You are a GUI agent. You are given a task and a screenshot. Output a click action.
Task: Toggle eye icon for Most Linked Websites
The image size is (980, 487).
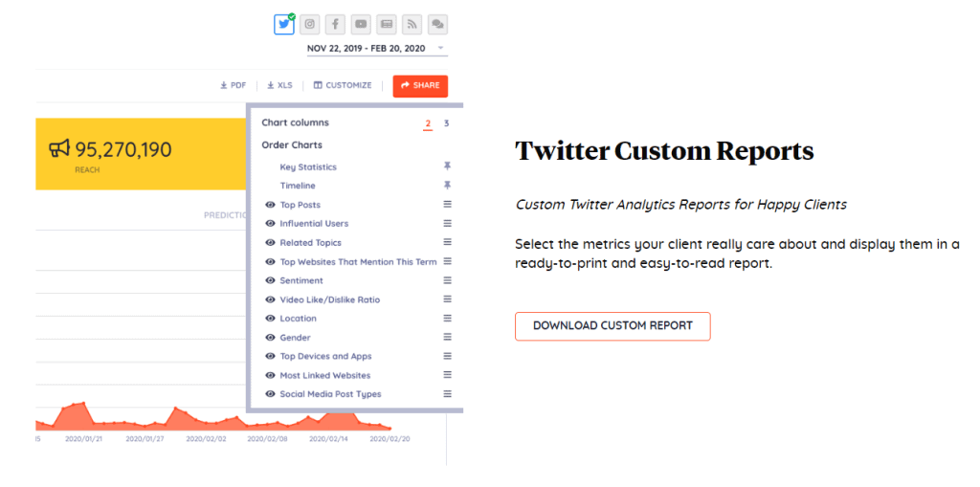(x=270, y=375)
